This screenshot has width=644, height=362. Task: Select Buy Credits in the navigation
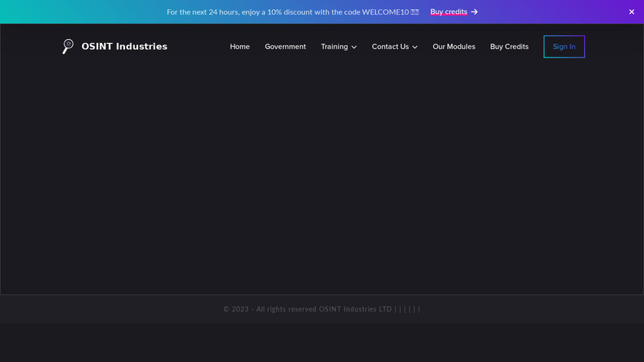[x=509, y=47]
